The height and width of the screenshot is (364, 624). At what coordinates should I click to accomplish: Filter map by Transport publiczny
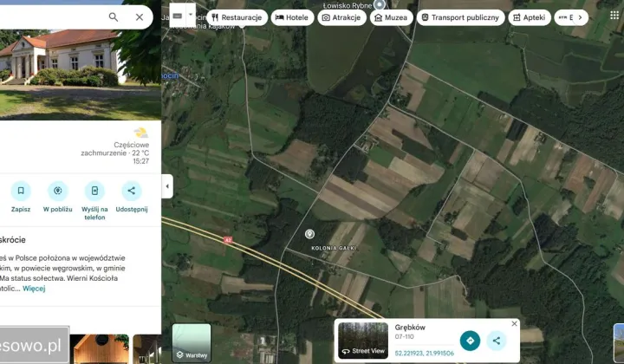[x=460, y=17]
